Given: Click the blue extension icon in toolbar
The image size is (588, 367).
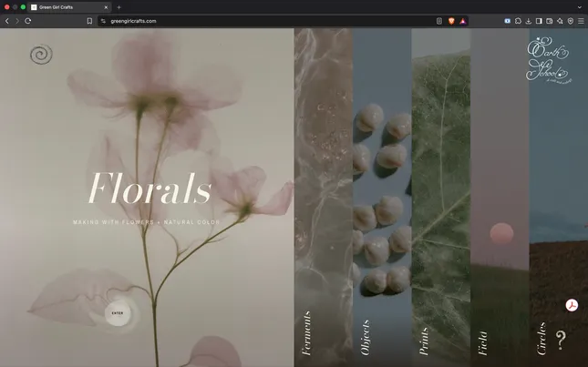Looking at the screenshot, I should tap(508, 21).
